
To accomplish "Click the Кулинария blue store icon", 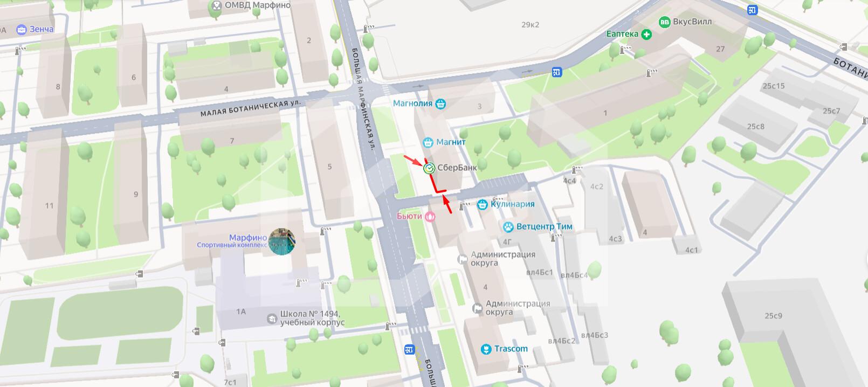I will point(483,204).
